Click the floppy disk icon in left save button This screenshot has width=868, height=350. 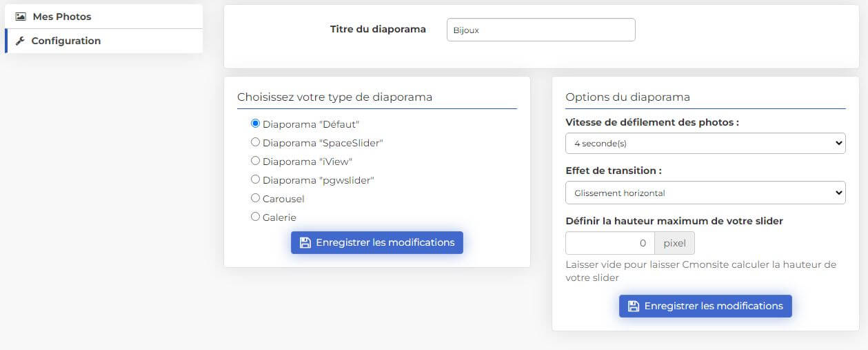point(305,242)
